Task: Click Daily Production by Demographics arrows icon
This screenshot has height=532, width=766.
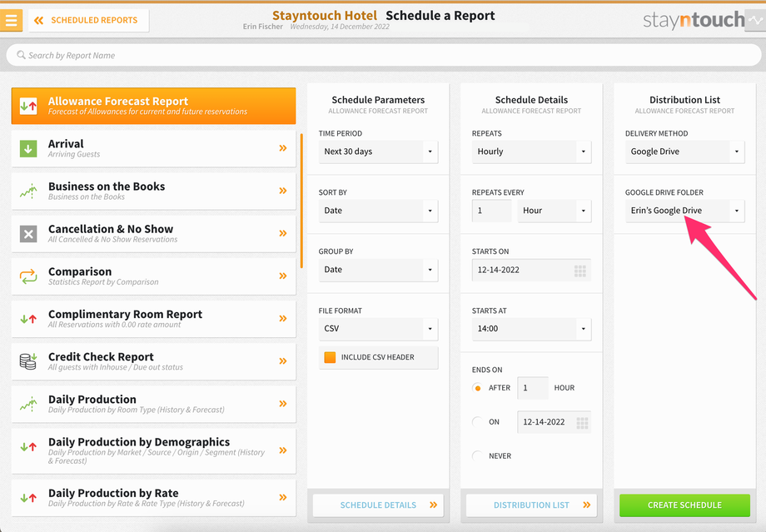Action: tap(28, 446)
